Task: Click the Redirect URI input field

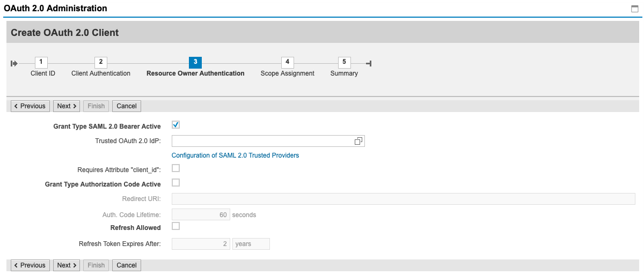Action: click(x=404, y=199)
